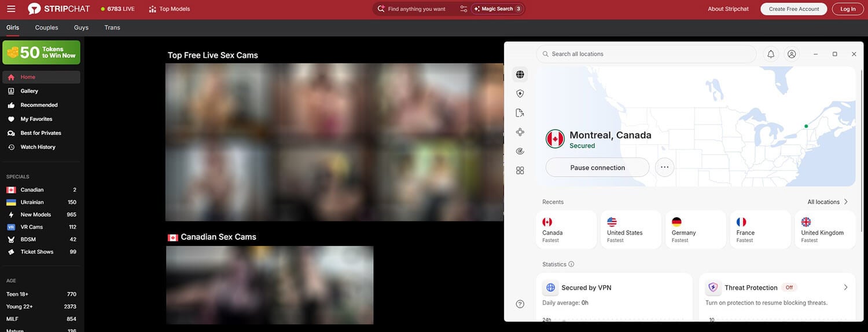The width and height of the screenshot is (868, 332).
Task: Open My Favorites in the sidebar
Action: (x=41, y=119)
